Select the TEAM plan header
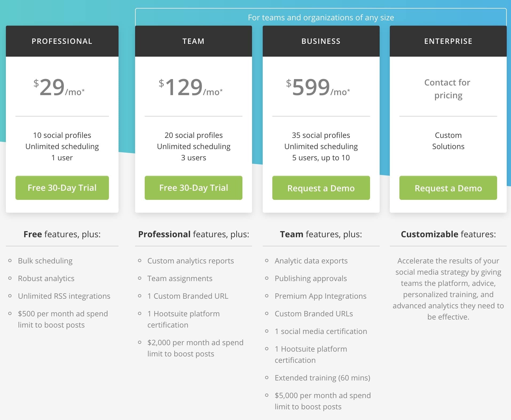The height and width of the screenshot is (420, 511). pos(194,41)
